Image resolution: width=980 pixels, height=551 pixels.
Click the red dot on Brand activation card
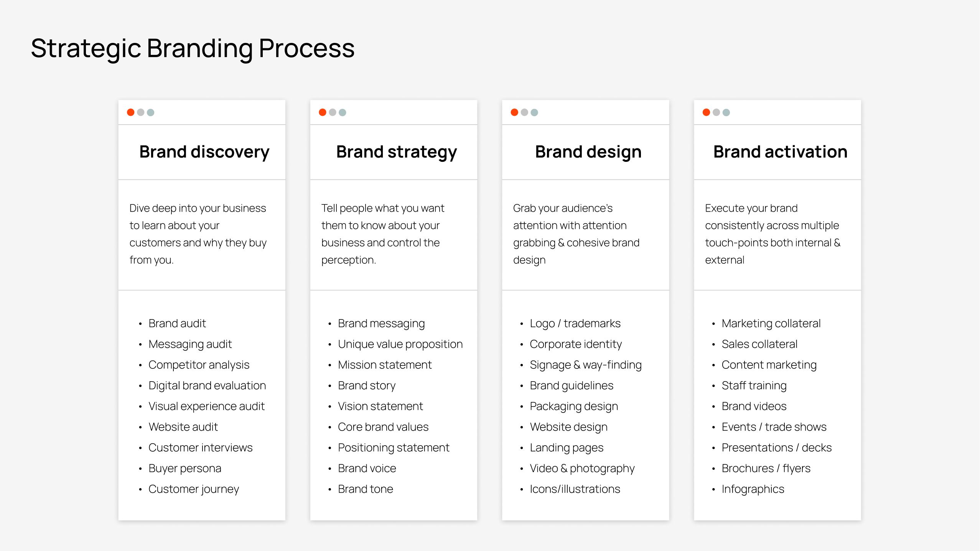(x=706, y=112)
